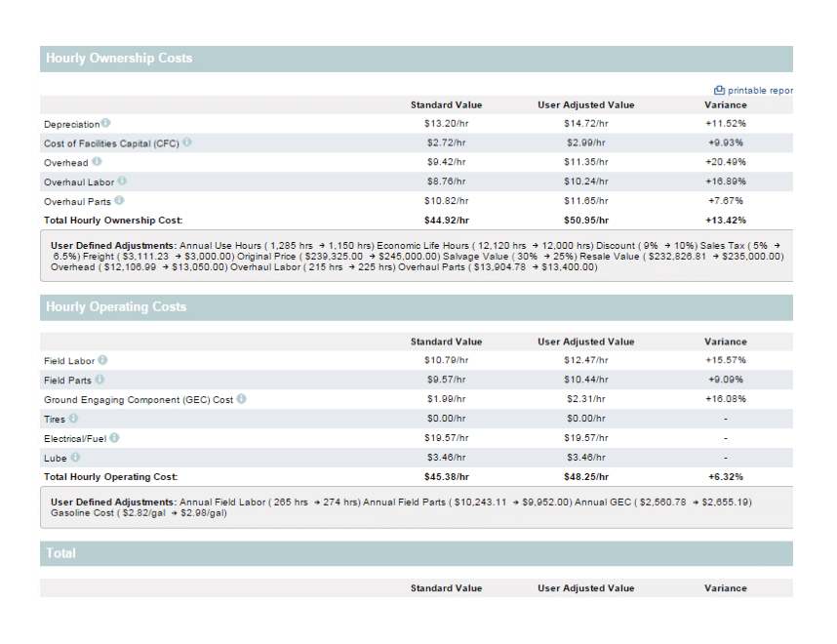The height and width of the screenshot is (644, 837).
Task: Select the Standard Value column header
Action: 446,104
